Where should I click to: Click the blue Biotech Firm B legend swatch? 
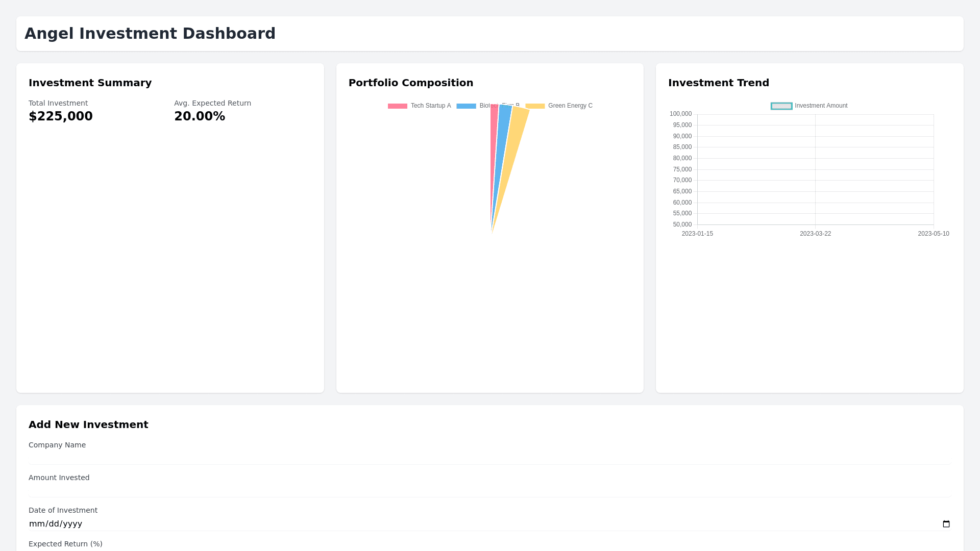pos(465,106)
